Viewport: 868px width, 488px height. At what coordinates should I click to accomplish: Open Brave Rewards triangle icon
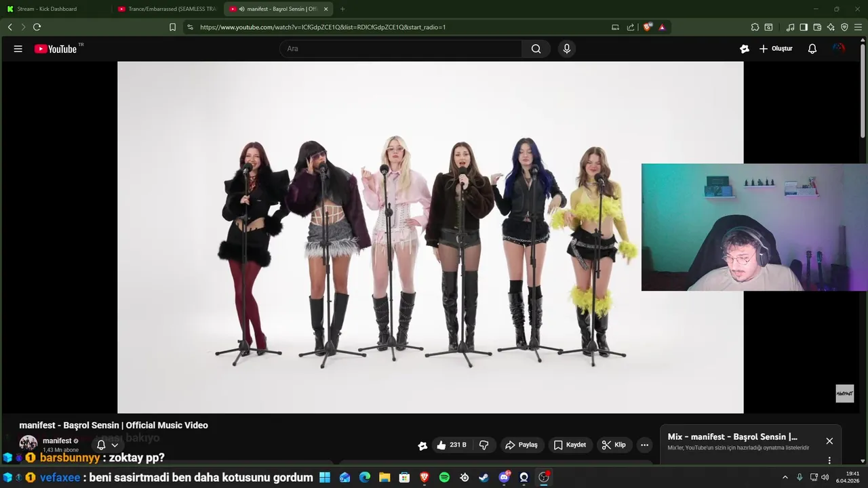662,27
